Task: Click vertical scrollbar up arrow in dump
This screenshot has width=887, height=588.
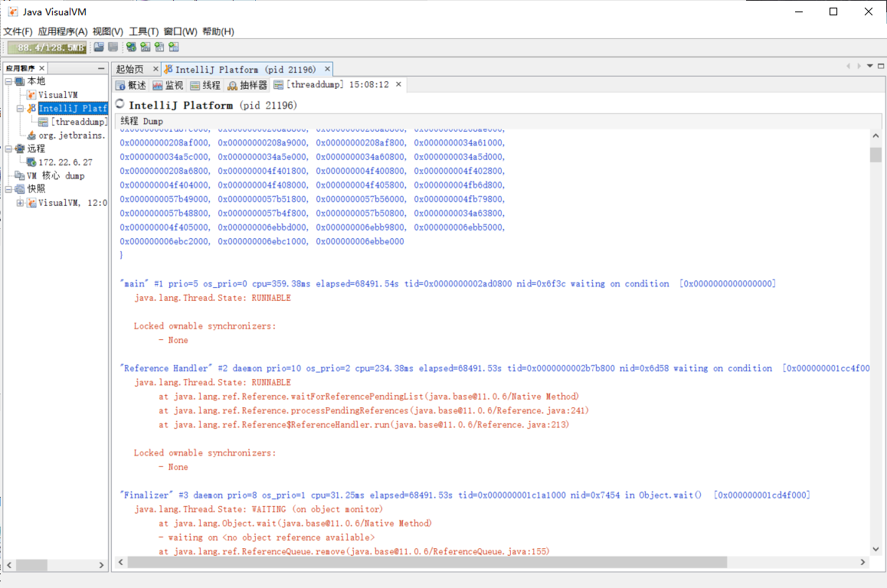Action: click(x=876, y=136)
